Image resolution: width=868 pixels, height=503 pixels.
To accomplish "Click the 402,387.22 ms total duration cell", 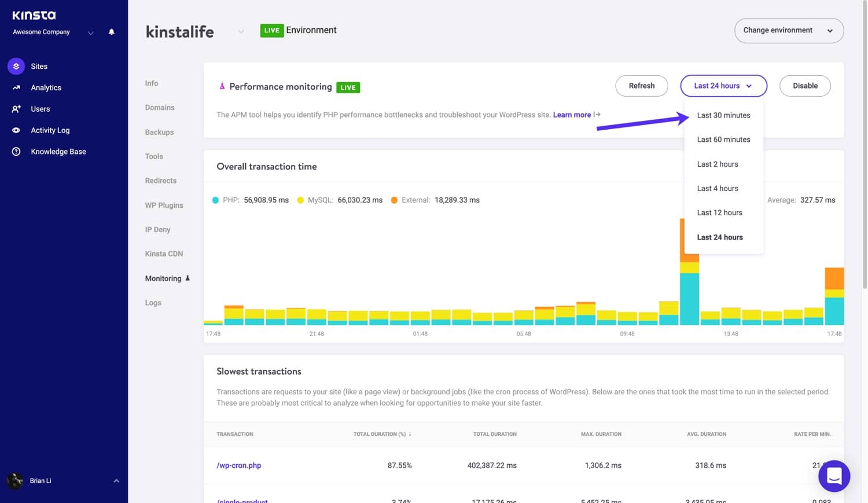I will click(x=492, y=465).
